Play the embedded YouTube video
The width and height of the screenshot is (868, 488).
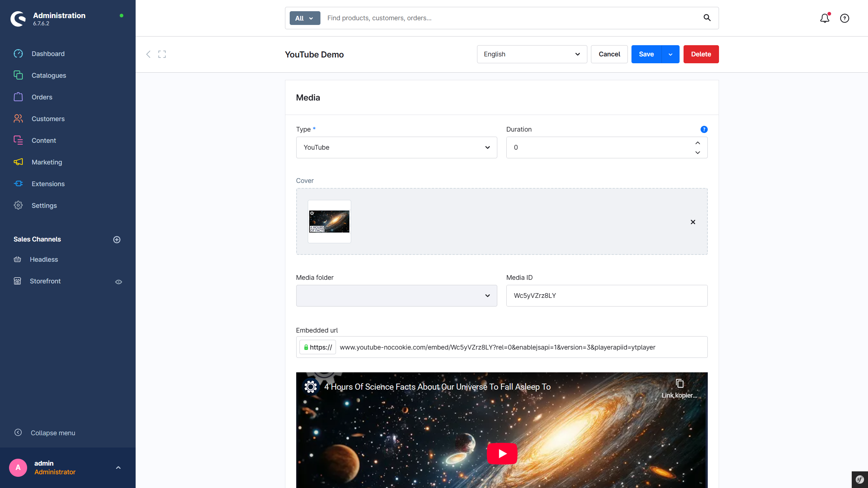[502, 453]
